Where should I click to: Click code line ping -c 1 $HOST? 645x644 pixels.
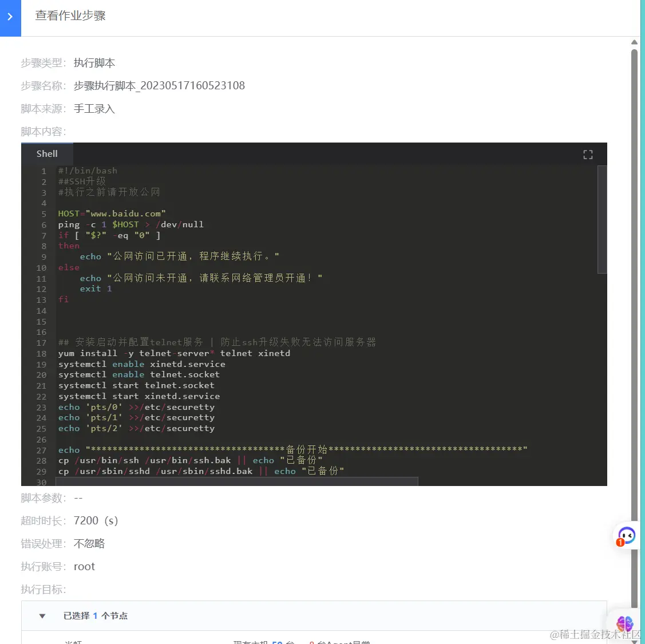(x=131, y=224)
